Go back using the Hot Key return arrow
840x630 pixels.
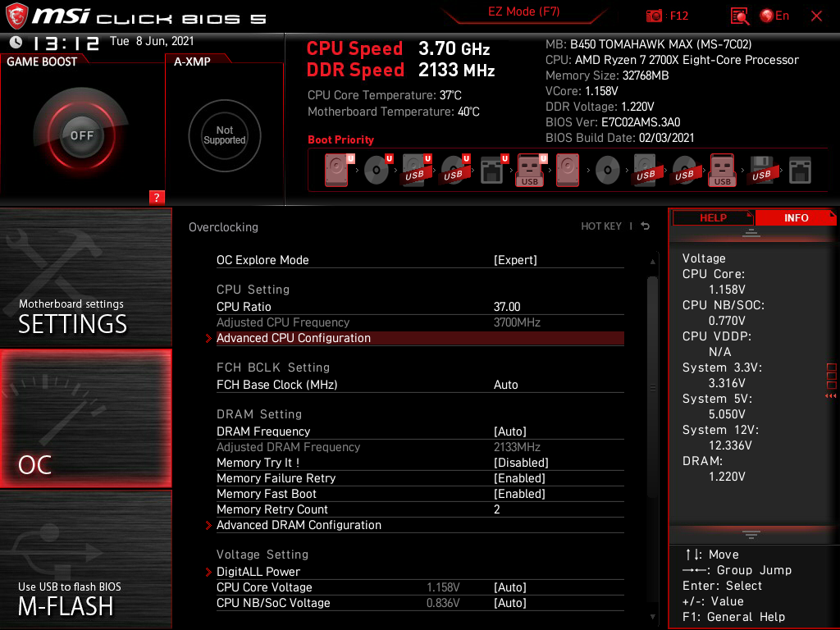point(646,226)
